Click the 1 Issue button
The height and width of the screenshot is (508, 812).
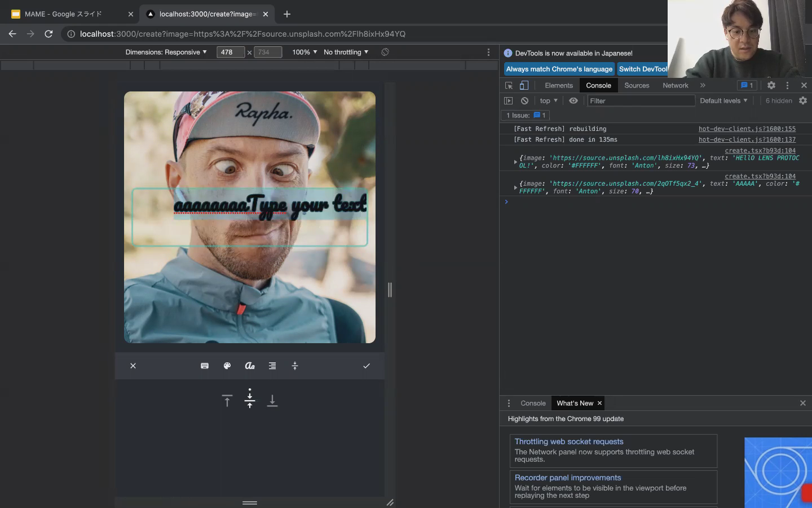pos(526,115)
